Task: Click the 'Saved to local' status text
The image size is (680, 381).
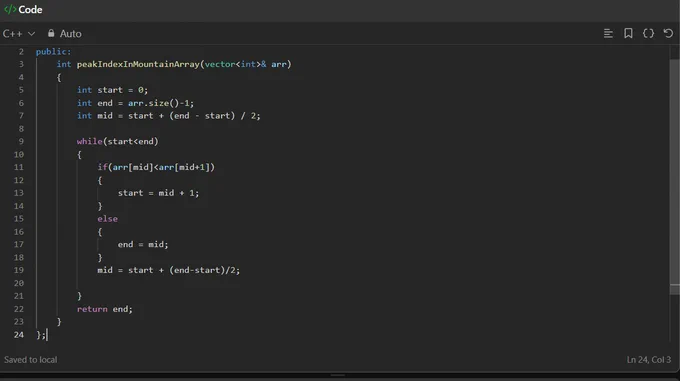Action: pos(30,359)
